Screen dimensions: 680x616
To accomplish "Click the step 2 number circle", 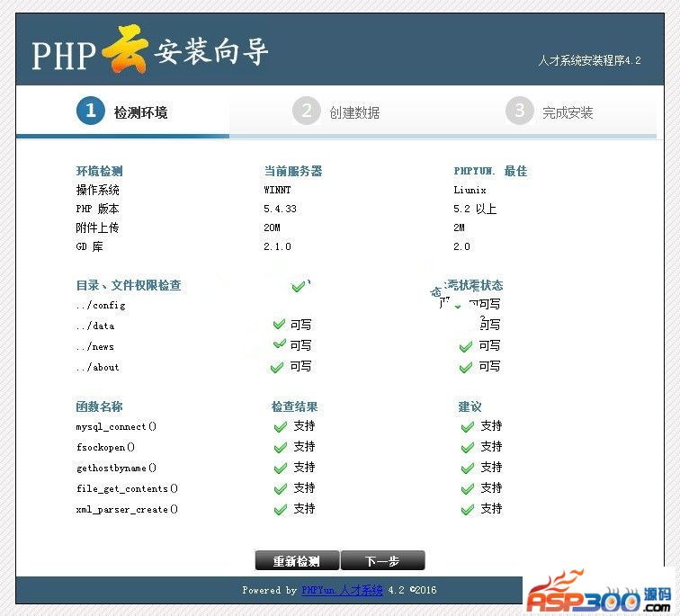I will pyautogui.click(x=306, y=111).
